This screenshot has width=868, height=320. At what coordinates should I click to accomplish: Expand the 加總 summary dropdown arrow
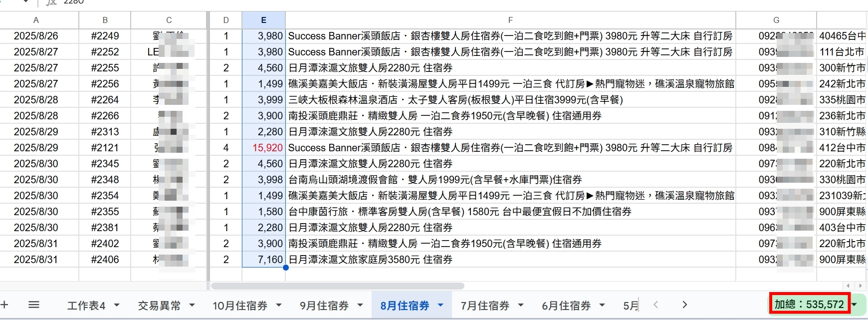point(855,304)
